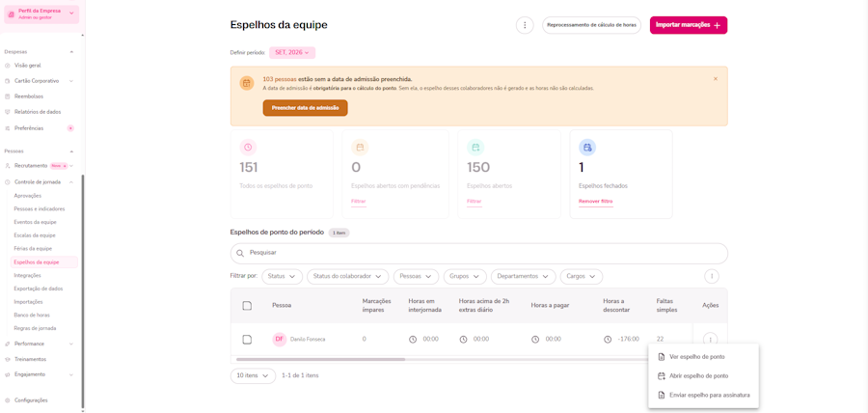Expand the Cartão Corporativo submenu
Viewport: 868px width, 413px height.
71,81
